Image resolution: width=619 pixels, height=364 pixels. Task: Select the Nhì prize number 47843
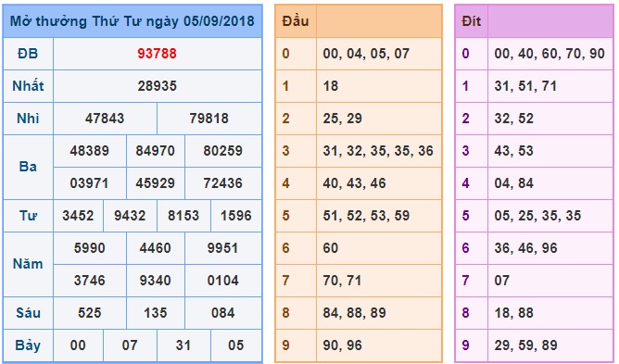(105, 119)
